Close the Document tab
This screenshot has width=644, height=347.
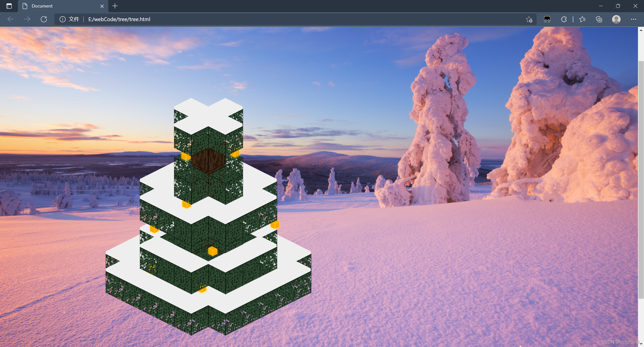102,6
